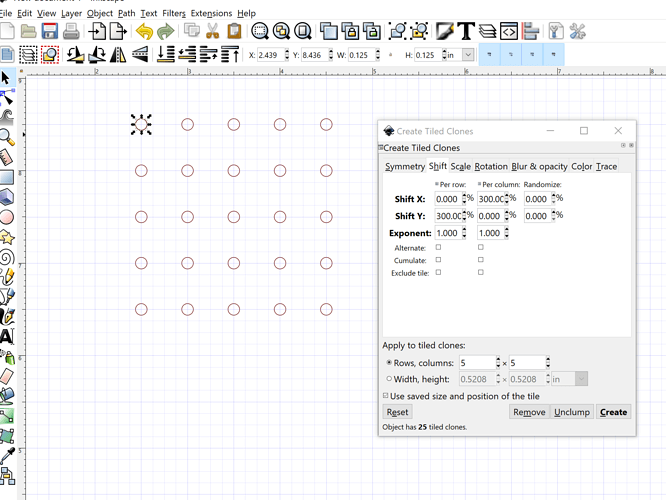Toggle Cumulate per column checkbox

coord(480,260)
